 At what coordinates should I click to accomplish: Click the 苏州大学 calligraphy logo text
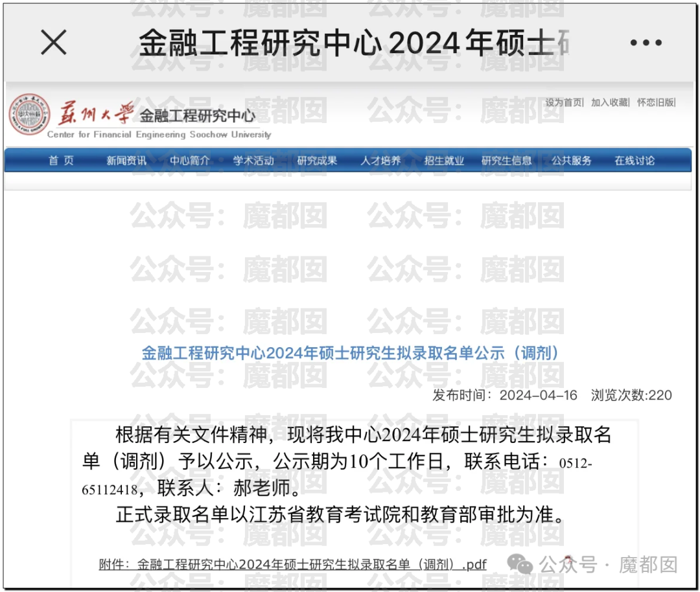pos(96,112)
